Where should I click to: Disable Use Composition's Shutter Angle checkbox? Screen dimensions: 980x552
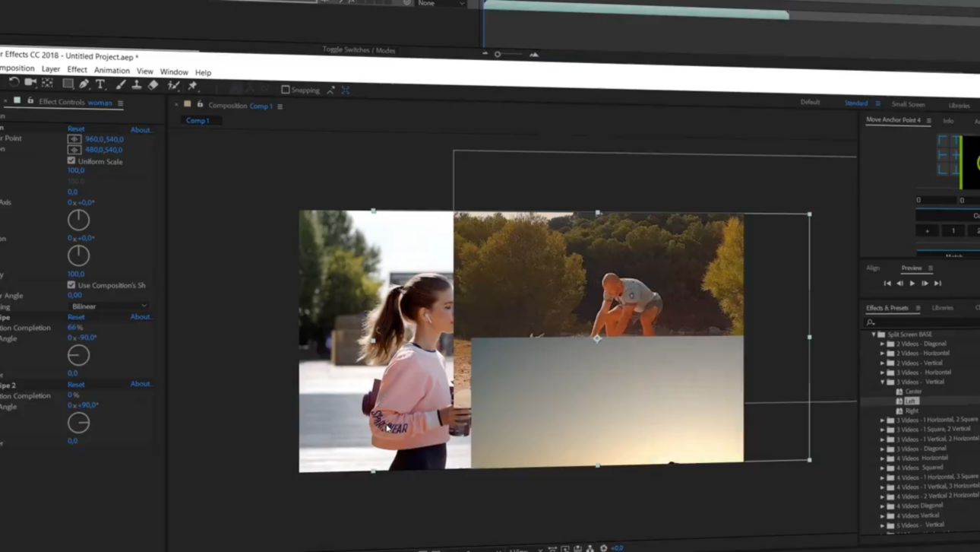(x=71, y=284)
